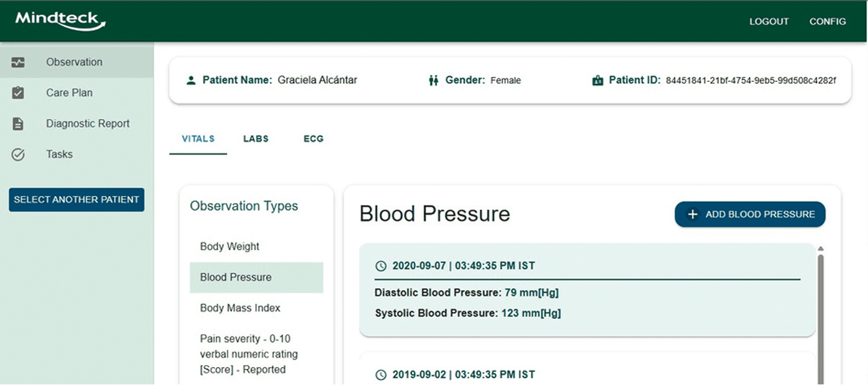Image resolution: width=868 pixels, height=385 pixels.
Task: Click the SELECT ANOTHER PATIENT button
Action: point(76,200)
